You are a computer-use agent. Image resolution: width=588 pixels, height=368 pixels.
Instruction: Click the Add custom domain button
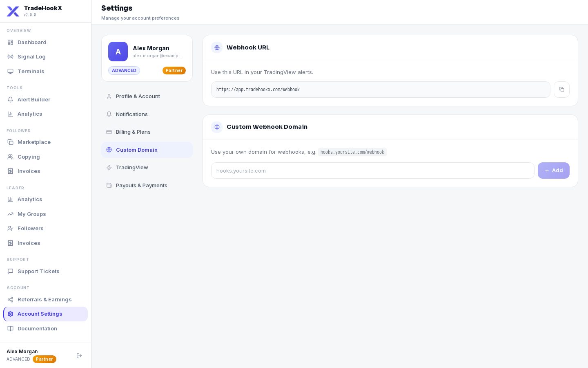click(553, 171)
